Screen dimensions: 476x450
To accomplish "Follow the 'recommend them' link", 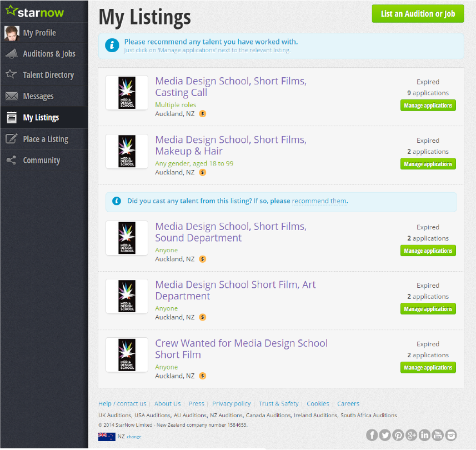I will tap(319, 201).
